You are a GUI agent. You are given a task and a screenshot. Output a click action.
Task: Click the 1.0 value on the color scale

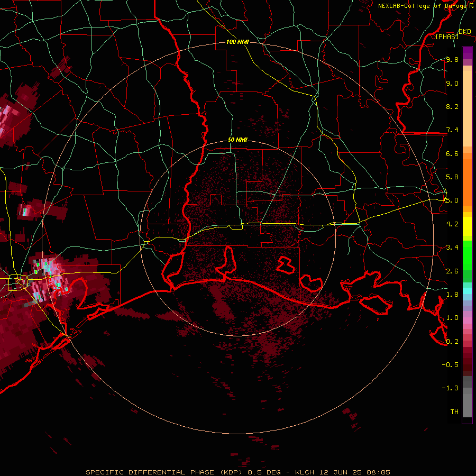tap(452, 317)
